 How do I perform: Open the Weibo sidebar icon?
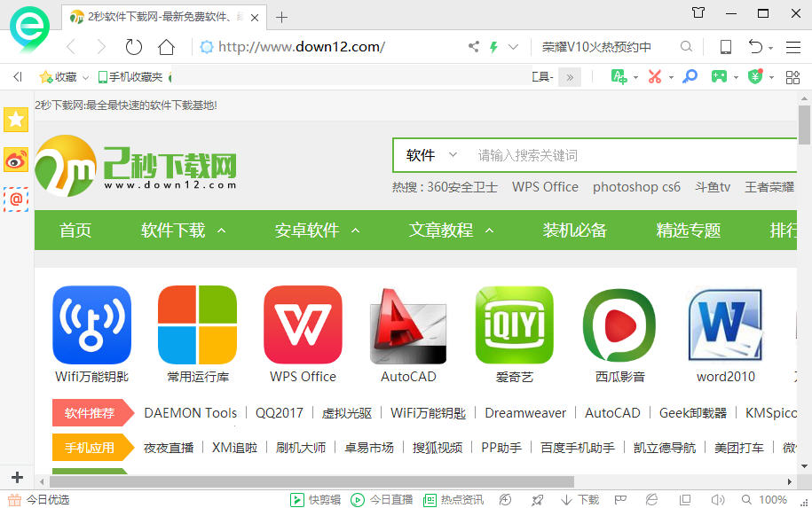point(16,160)
